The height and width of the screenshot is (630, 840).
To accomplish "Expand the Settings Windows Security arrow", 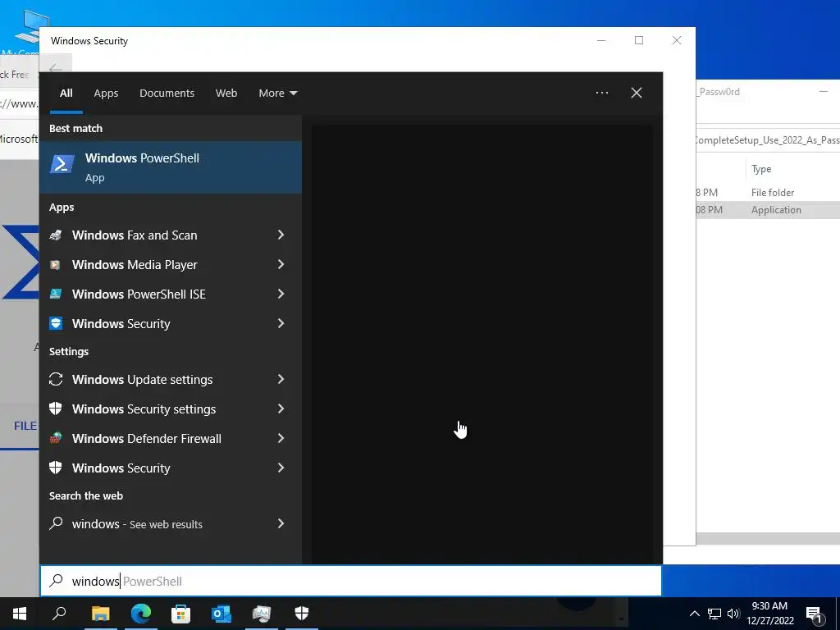I will [x=281, y=468].
